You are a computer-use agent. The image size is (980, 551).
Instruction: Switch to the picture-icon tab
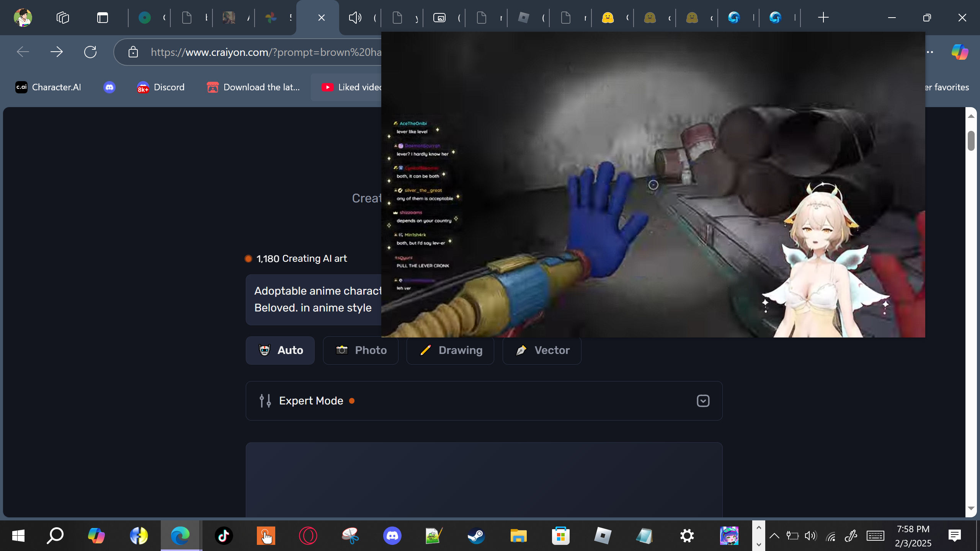point(439,18)
